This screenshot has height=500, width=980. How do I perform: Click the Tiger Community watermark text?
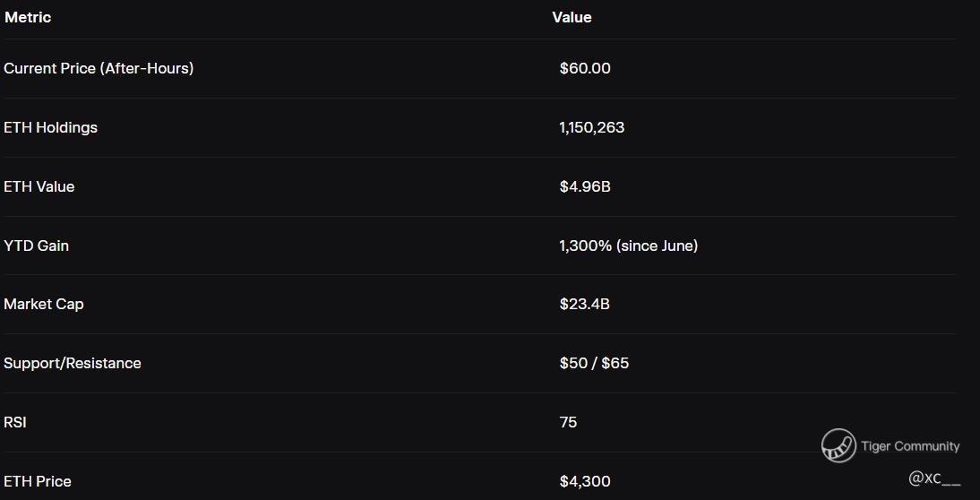910,446
